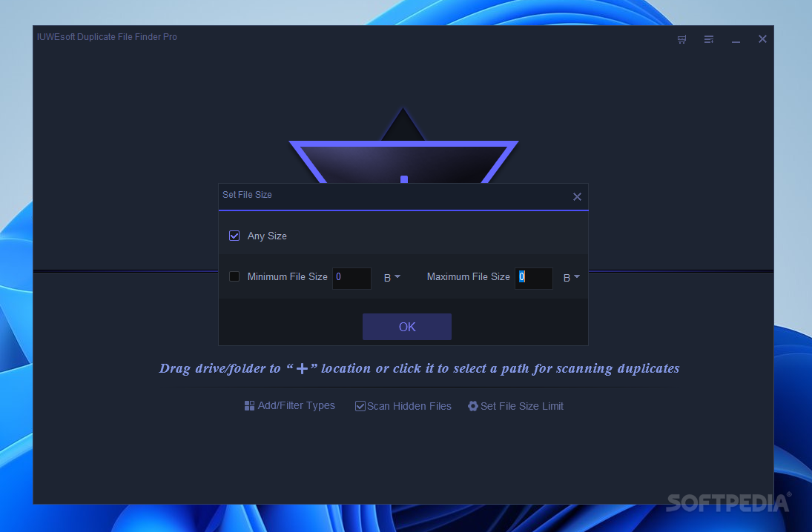
Task: Click the Scan Hidden Files label
Action: pos(409,406)
